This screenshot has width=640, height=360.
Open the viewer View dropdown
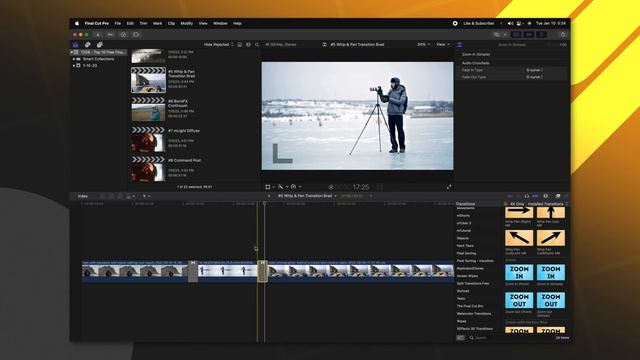(x=443, y=44)
